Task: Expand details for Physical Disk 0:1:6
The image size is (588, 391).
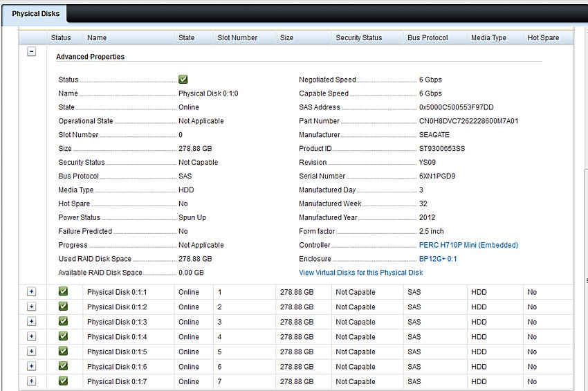Action: (32, 366)
